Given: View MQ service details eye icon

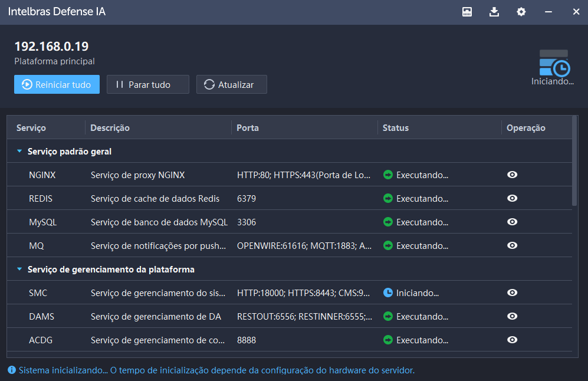Looking at the screenshot, I should [513, 245].
